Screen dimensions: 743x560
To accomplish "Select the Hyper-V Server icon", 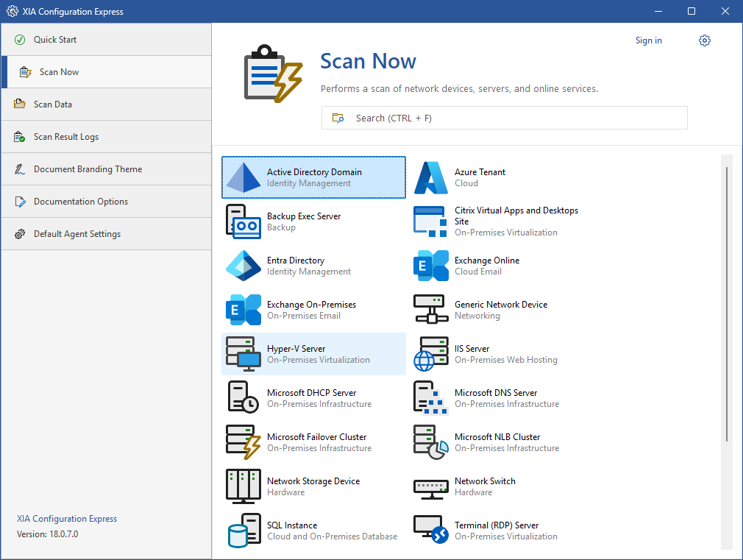I will click(x=243, y=354).
